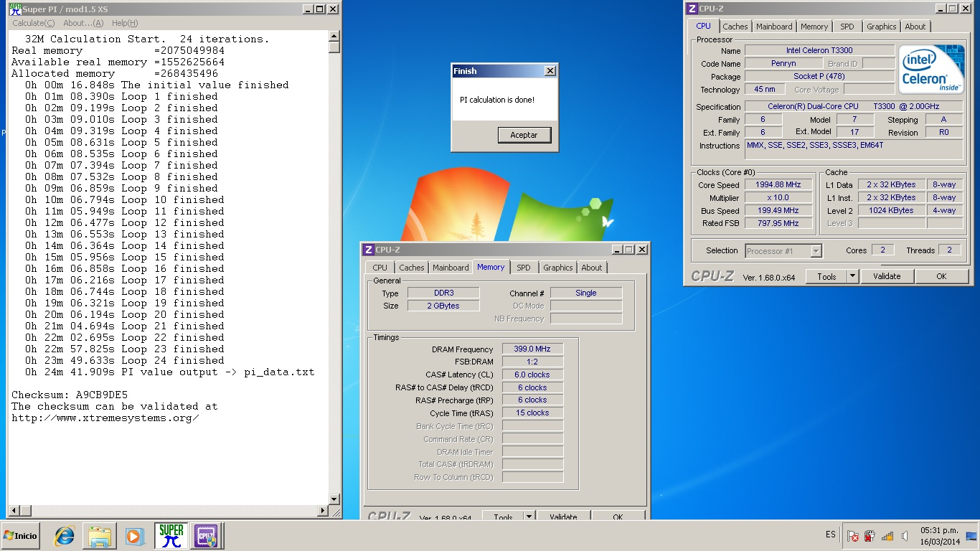Open the Calculate menu in Super PI
980x551 pixels.
pyautogui.click(x=33, y=23)
